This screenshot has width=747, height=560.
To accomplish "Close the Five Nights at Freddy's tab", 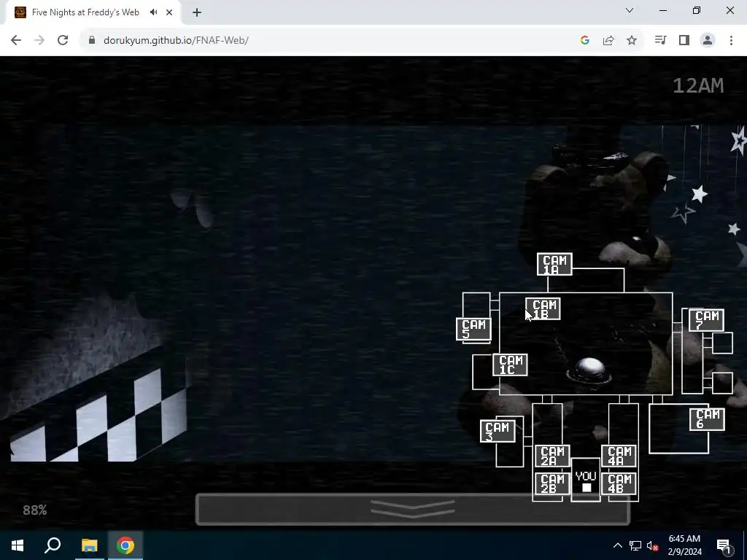I will [x=169, y=12].
